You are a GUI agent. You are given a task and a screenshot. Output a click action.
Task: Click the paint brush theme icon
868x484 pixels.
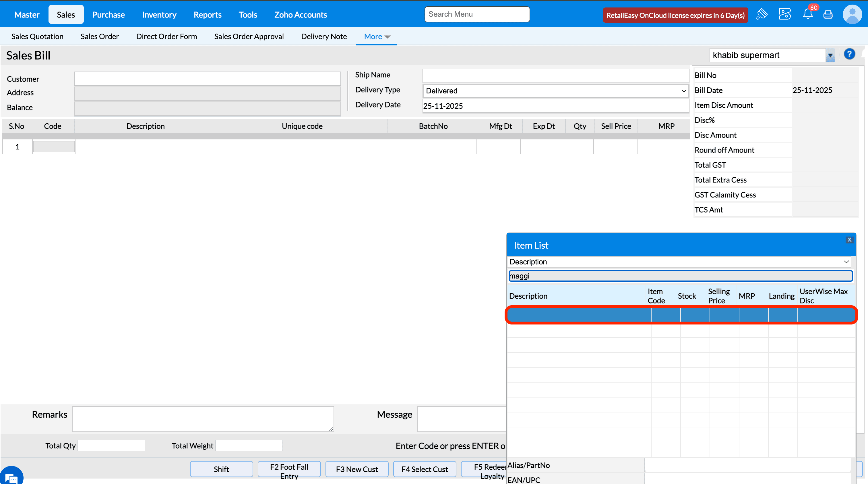[762, 14]
